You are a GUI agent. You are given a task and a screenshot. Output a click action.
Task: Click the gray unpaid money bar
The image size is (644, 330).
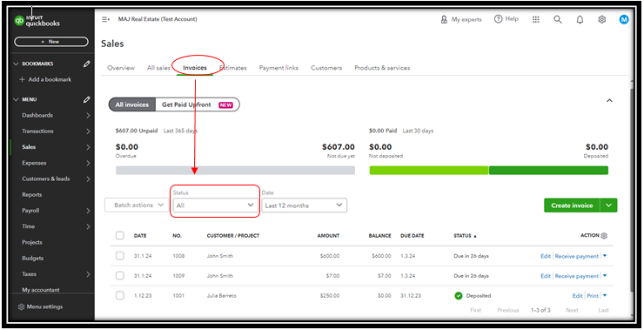point(235,171)
